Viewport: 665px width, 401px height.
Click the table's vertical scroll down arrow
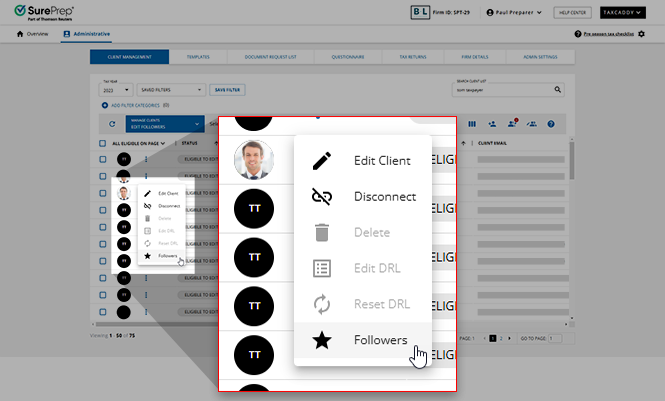572,318
